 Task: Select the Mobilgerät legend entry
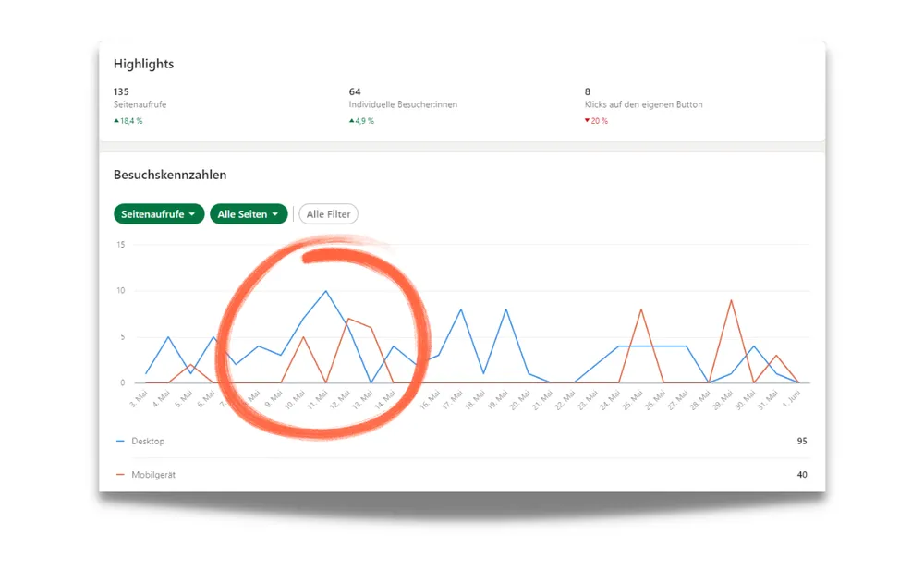click(x=153, y=475)
